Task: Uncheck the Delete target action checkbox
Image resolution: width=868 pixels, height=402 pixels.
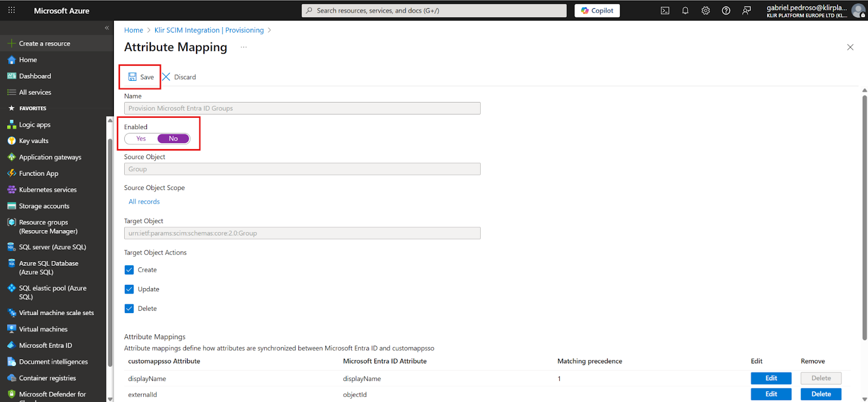Action: click(x=129, y=309)
